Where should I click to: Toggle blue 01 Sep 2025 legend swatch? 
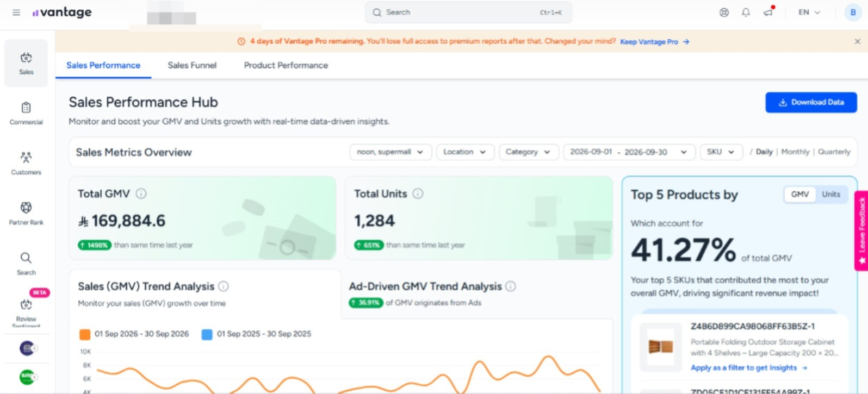coord(207,334)
